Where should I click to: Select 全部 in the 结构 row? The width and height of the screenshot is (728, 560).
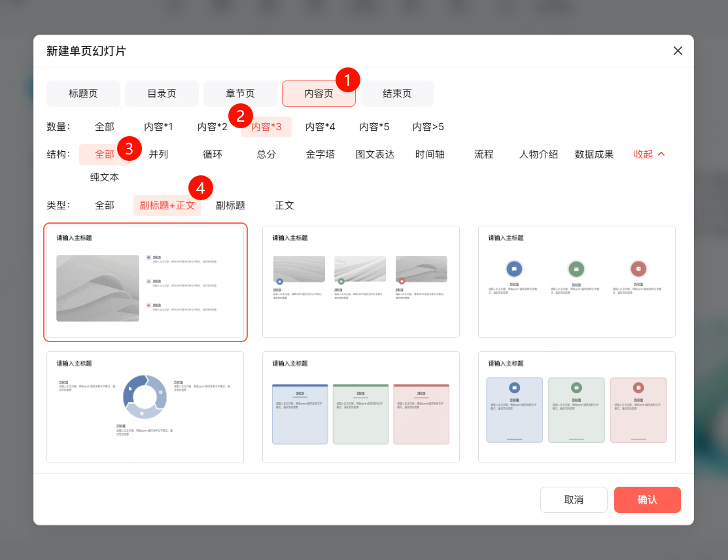[x=105, y=154]
